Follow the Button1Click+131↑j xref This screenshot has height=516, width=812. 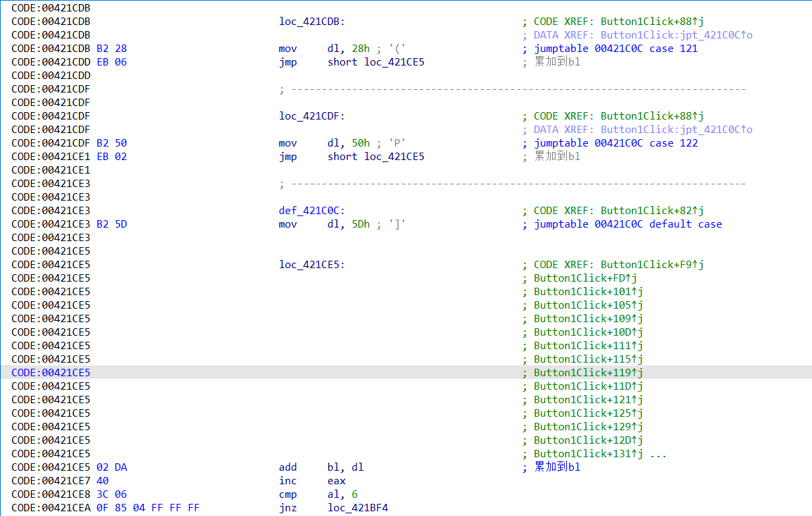[x=588, y=454]
